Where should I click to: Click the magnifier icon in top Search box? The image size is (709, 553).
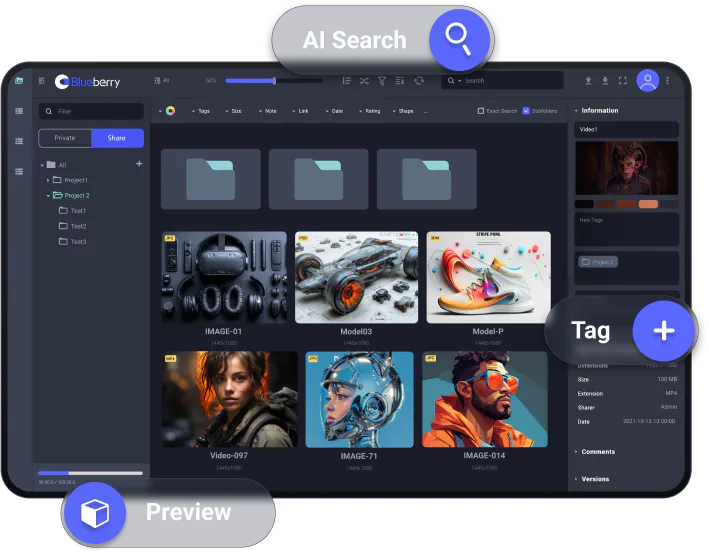pos(451,80)
